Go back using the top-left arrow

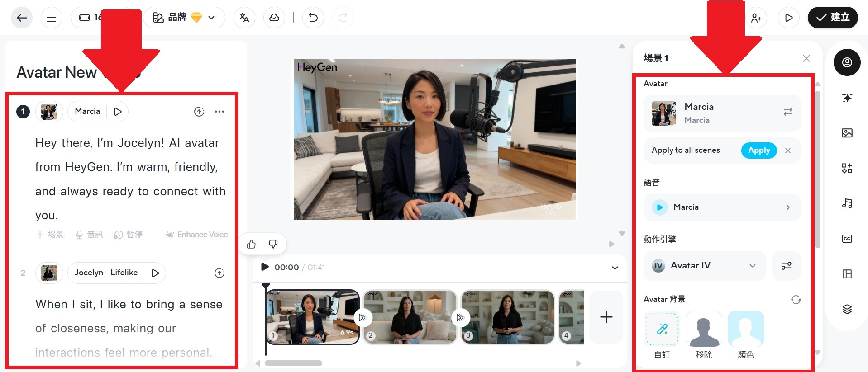(x=22, y=18)
